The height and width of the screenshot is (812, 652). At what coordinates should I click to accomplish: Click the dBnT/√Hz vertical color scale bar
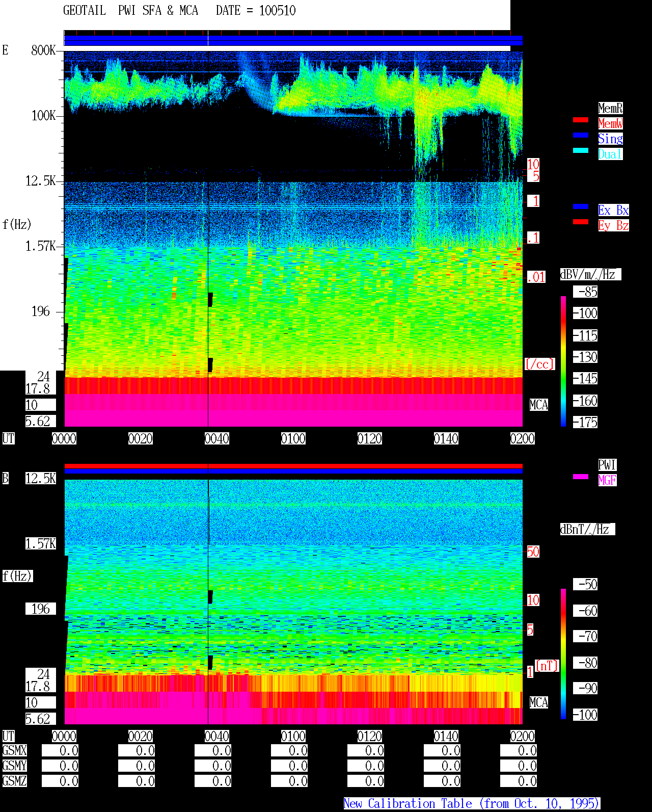pos(563,654)
